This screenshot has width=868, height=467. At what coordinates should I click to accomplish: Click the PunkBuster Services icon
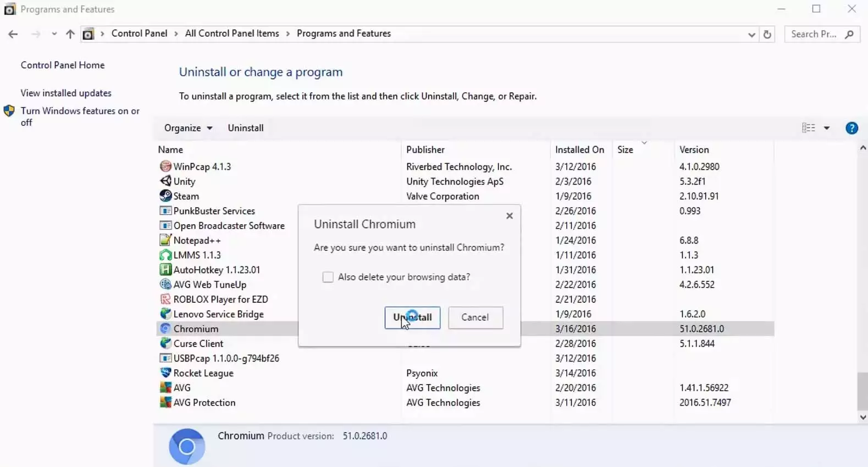coord(165,211)
